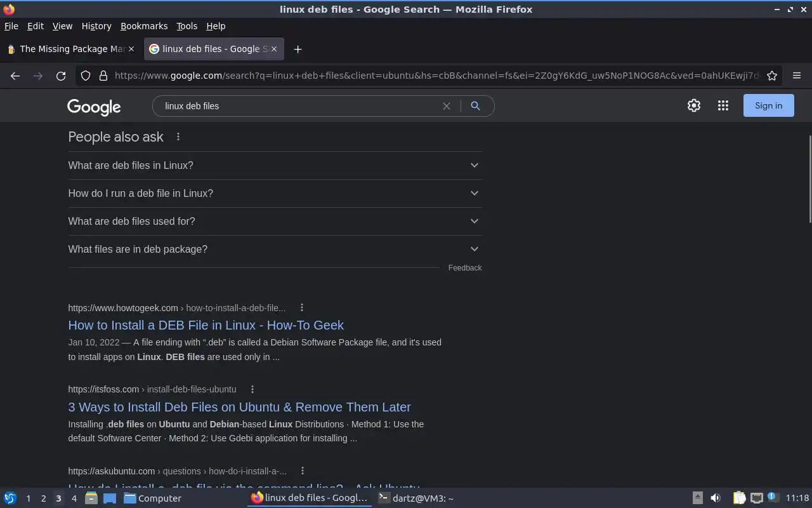Switch to workspace 2
Viewport: 812px width, 508px height.
(43, 498)
